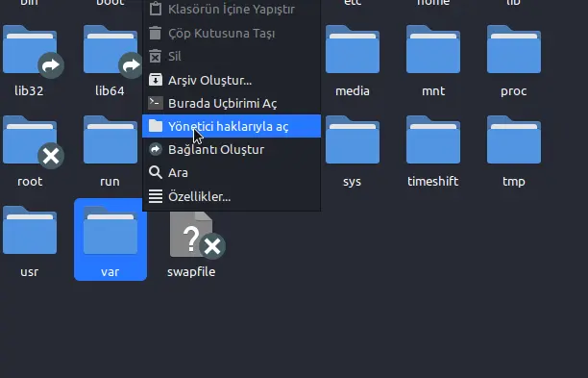The image size is (588, 378).
Task: Click the selected var folder
Action: [x=110, y=239]
